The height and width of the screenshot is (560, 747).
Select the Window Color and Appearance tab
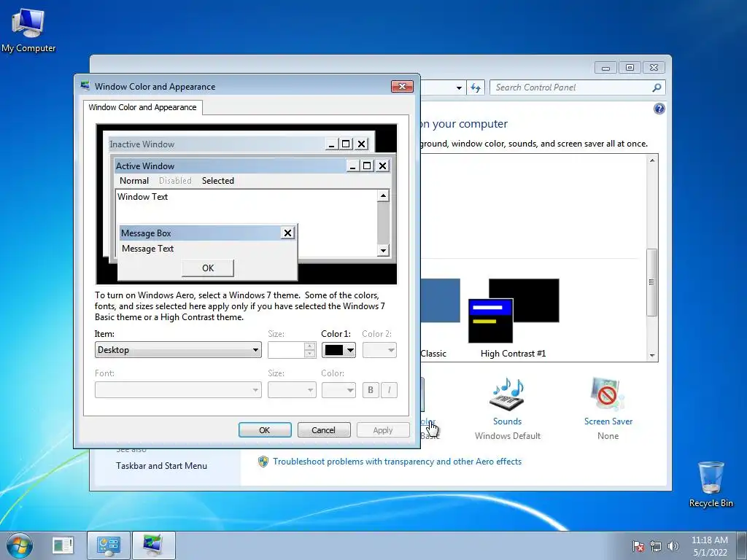click(142, 107)
